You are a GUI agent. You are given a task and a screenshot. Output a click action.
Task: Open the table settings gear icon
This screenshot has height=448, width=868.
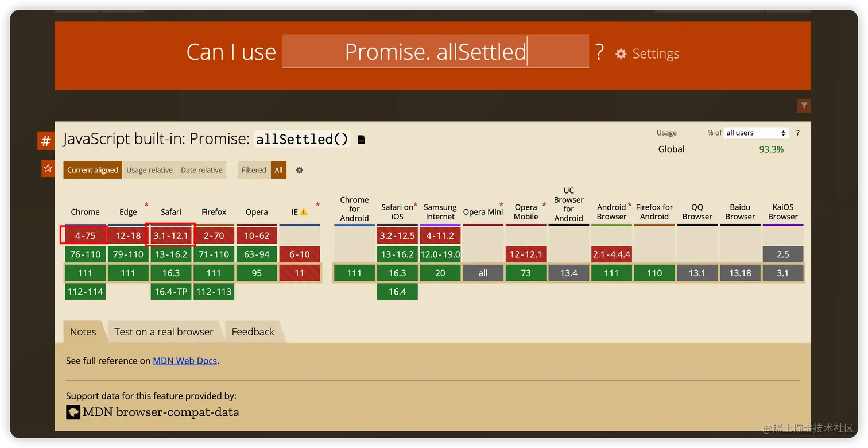coord(299,170)
